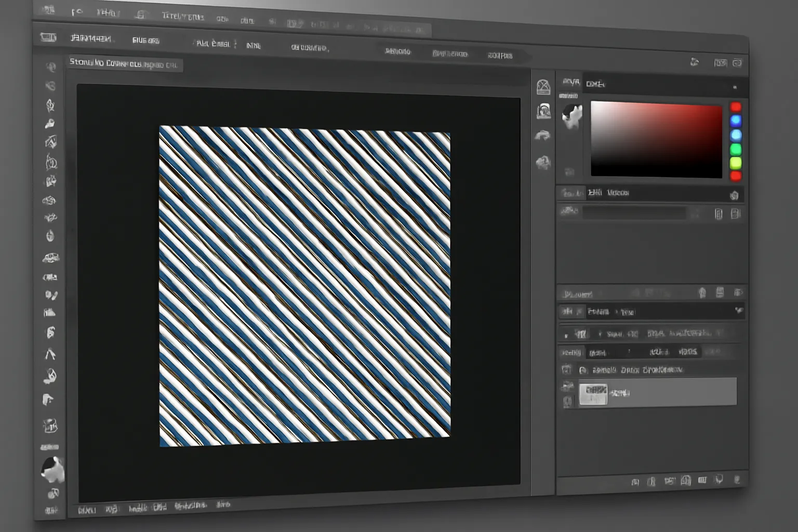The image size is (798, 532).
Task: Select the topmost tool in the left toolbar
Action: click(x=50, y=66)
